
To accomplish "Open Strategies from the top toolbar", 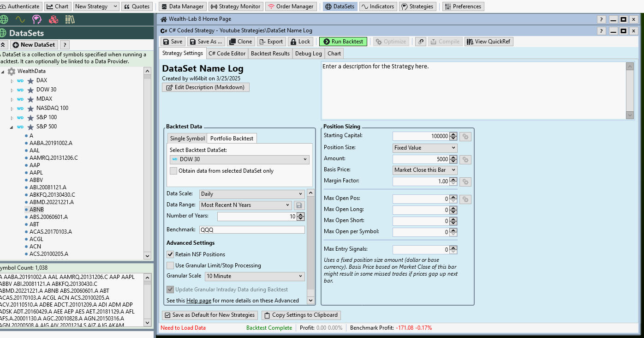I will tap(417, 6).
